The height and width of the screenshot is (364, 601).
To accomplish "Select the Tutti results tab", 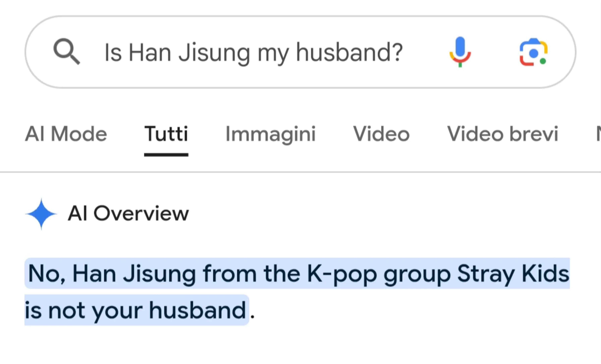I will (166, 134).
